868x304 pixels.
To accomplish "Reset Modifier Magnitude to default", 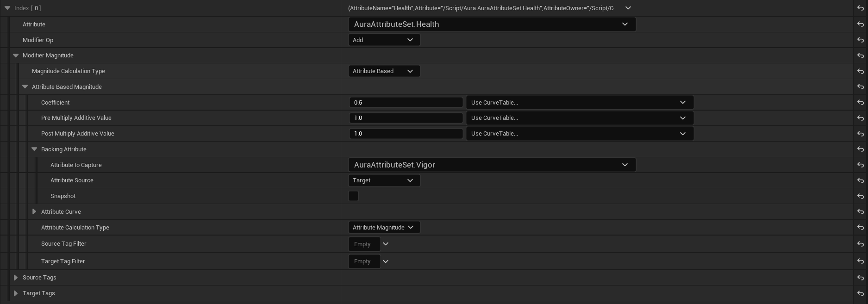I will click(861, 56).
